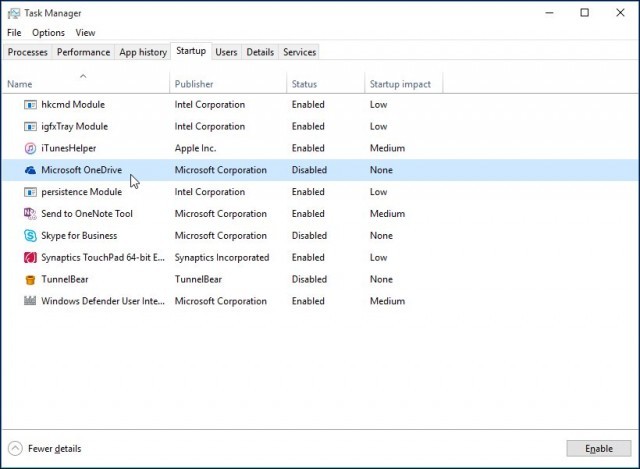Sort by Status column header
This screenshot has height=469, width=640.
point(304,84)
